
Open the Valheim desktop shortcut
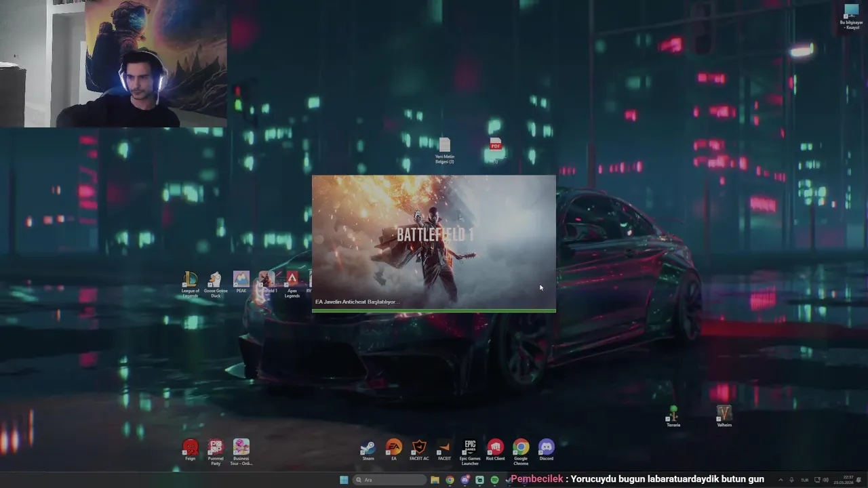tap(724, 417)
